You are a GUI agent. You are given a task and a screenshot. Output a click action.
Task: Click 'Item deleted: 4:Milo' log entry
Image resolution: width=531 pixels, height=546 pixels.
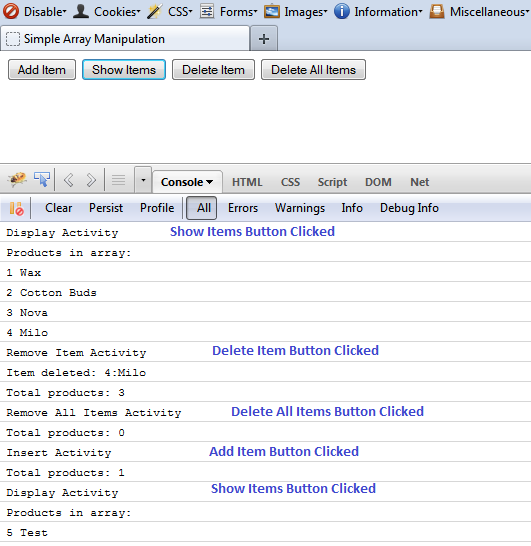(265, 373)
